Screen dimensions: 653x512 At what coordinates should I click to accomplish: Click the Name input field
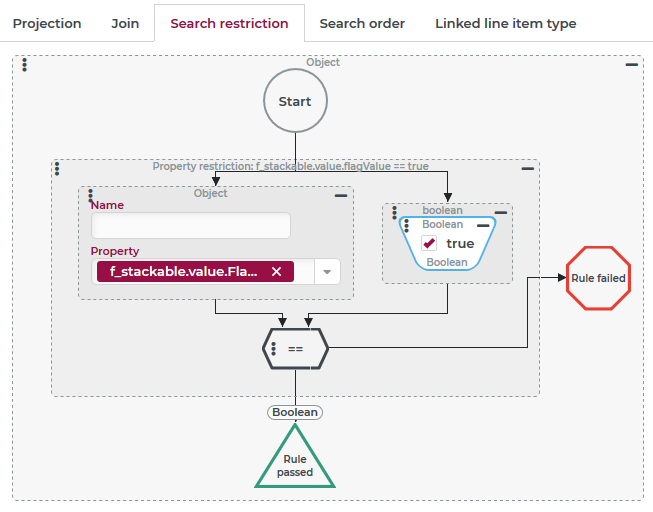tap(190, 226)
